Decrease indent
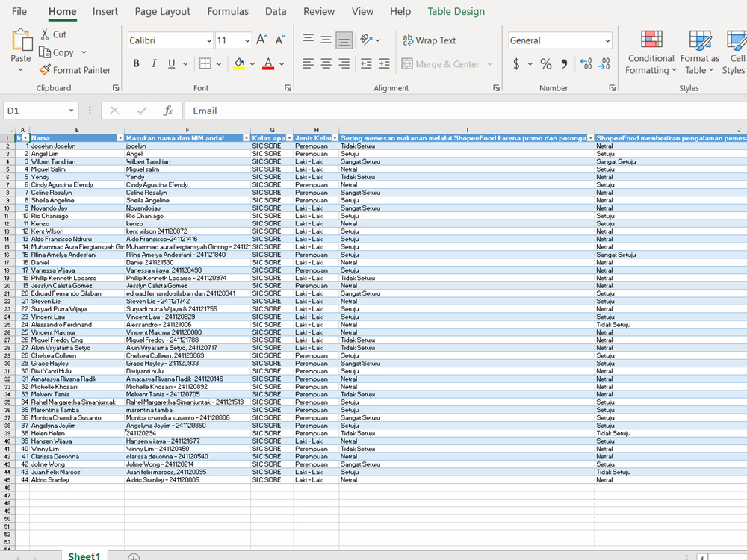Image resolution: width=747 pixels, height=560 pixels. [x=366, y=63]
